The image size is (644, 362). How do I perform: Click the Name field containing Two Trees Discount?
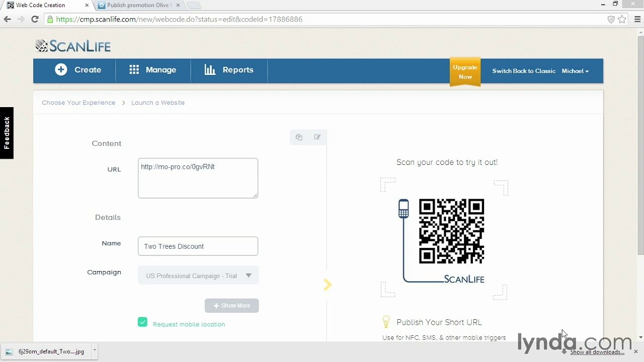(x=198, y=246)
